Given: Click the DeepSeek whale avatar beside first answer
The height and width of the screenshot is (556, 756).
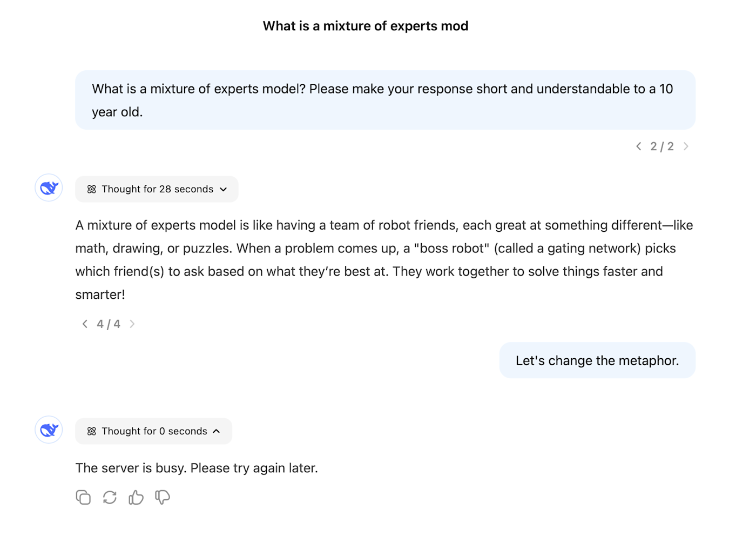Looking at the screenshot, I should (x=49, y=187).
